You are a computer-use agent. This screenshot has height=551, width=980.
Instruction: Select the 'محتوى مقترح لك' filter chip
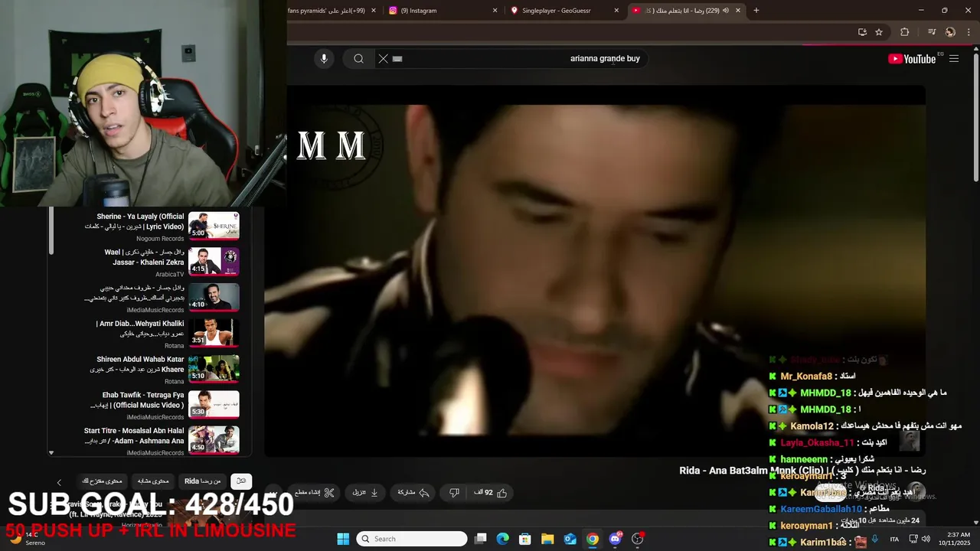[102, 481]
